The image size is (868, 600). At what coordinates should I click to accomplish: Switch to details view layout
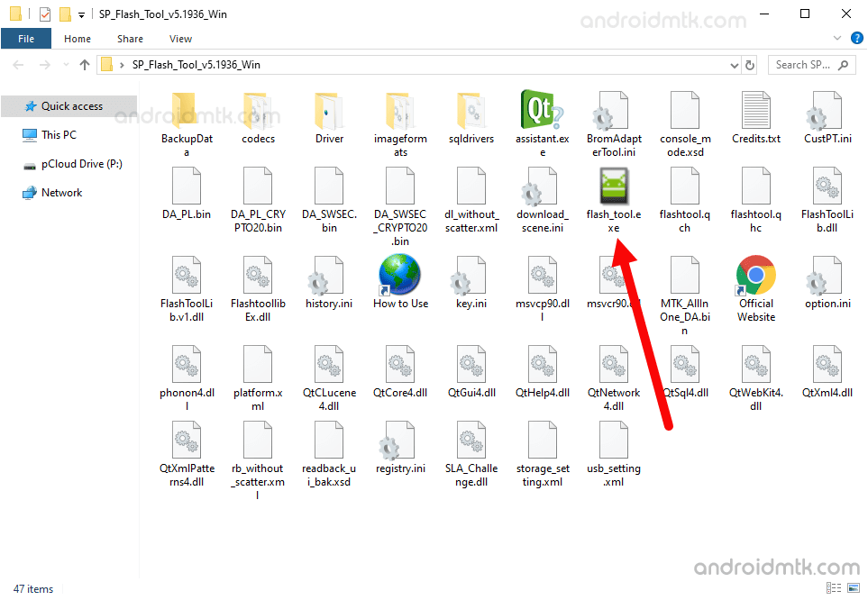pyautogui.click(x=834, y=587)
